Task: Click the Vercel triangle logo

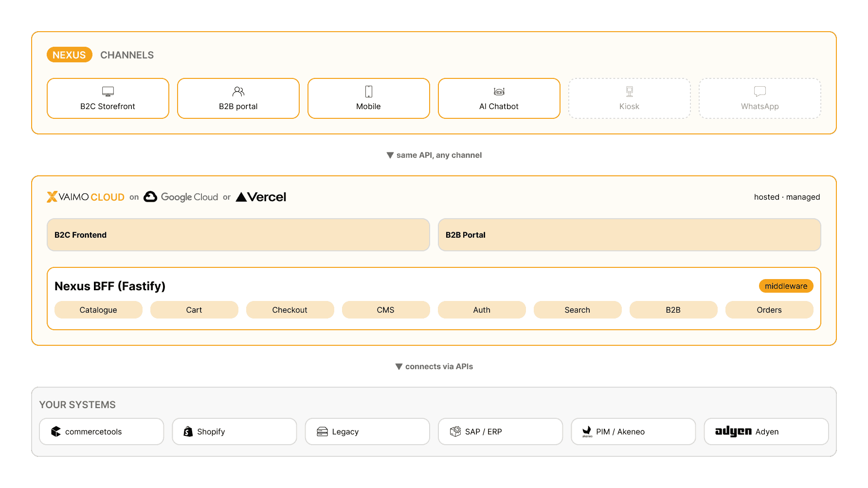Action: [241, 197]
